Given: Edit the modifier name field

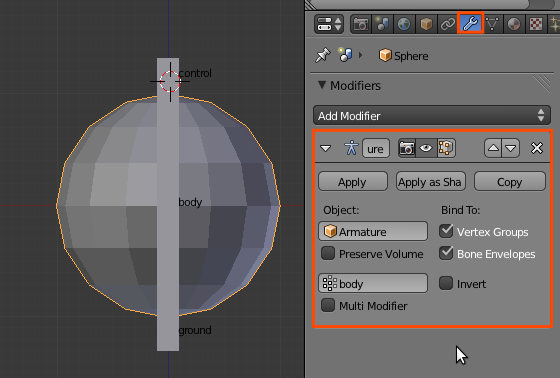Looking at the screenshot, I should (x=375, y=148).
